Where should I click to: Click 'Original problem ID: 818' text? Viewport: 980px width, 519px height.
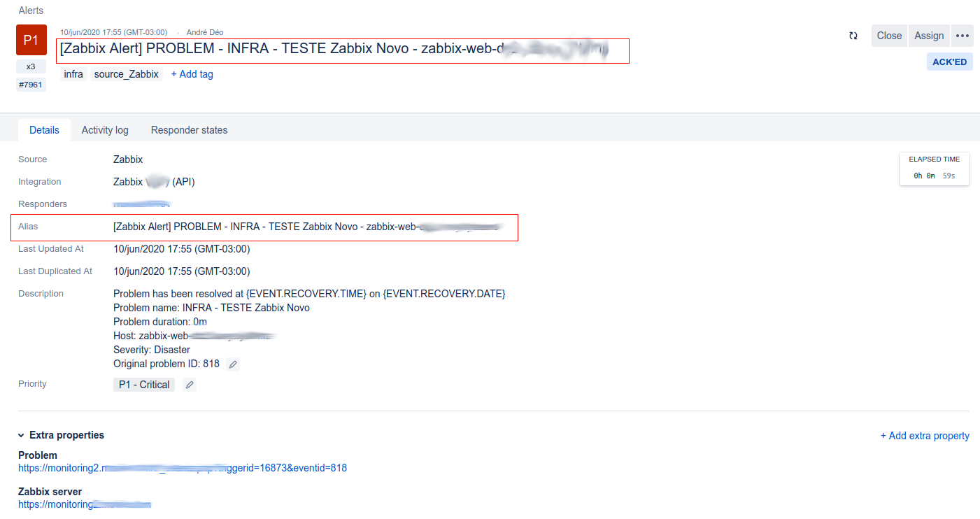[x=166, y=364]
